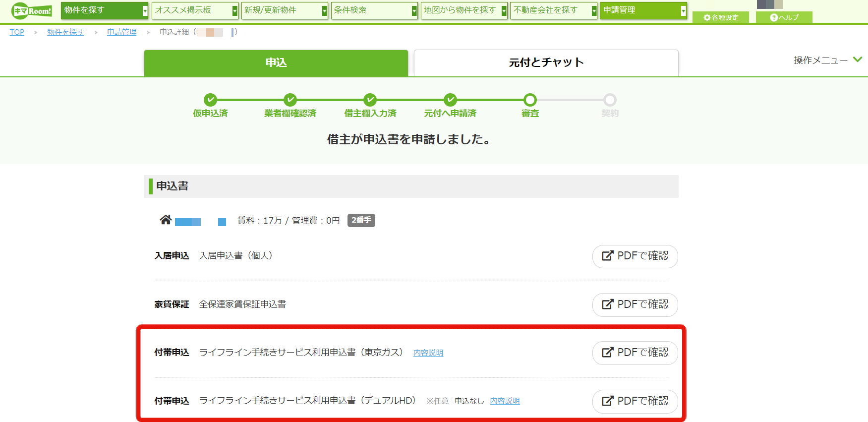Click the 賃料:17万 / 管理費:0円 text
Viewport: 868px width, 422px height.
point(289,220)
